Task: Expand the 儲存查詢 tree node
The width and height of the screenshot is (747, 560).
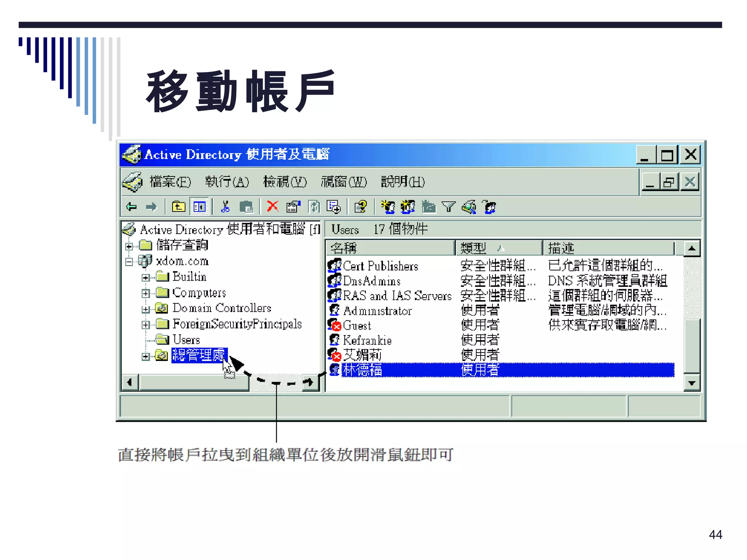Action: coord(129,246)
